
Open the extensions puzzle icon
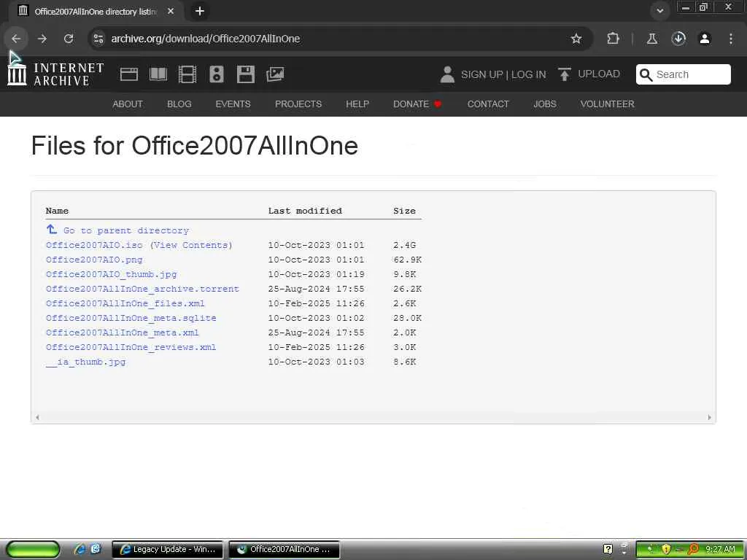(613, 39)
